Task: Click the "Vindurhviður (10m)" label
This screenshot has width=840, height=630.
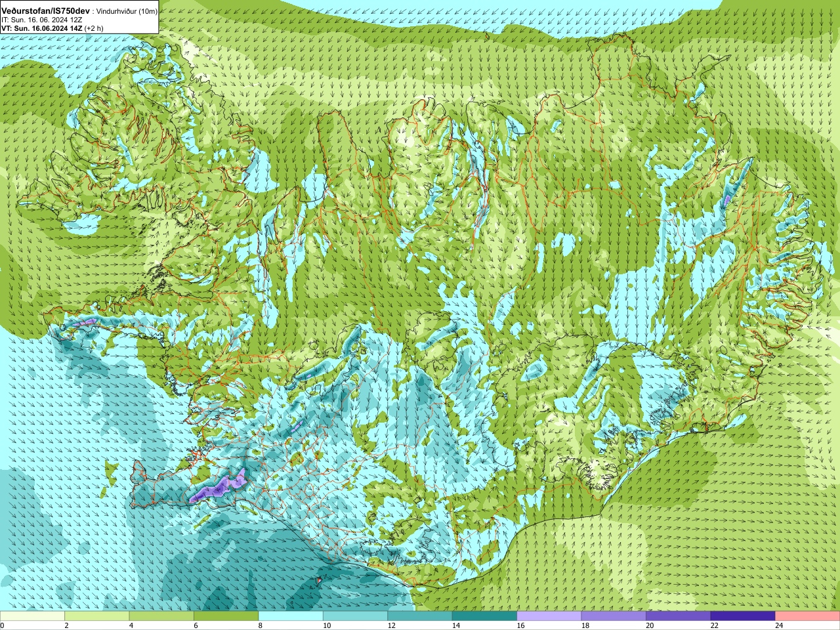Action: coord(127,12)
